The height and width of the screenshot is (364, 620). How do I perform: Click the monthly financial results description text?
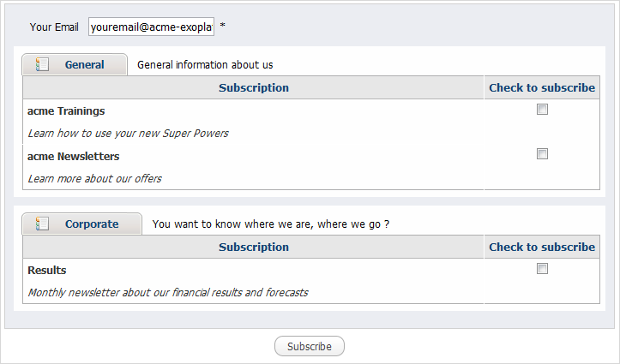click(168, 293)
